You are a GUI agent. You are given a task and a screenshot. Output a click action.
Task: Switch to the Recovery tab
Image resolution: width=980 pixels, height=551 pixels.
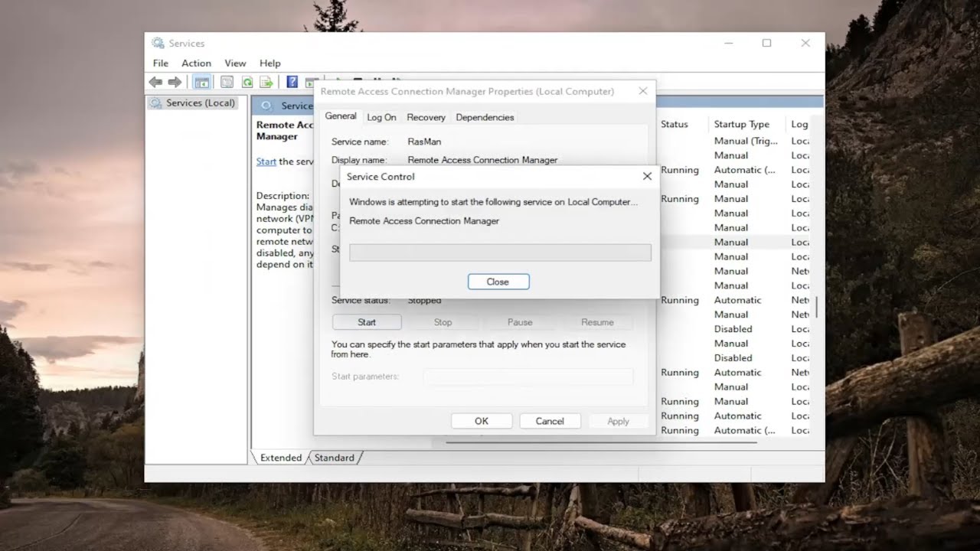coord(426,117)
